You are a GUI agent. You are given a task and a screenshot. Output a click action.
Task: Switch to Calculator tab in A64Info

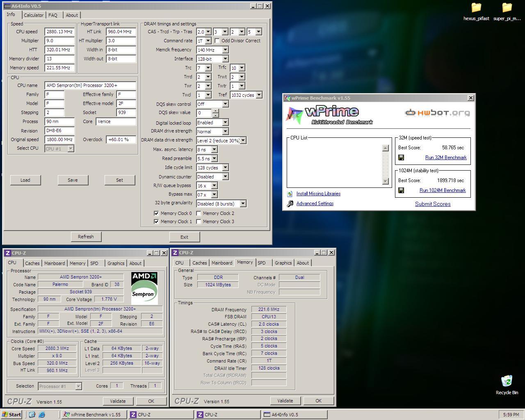[x=34, y=15]
